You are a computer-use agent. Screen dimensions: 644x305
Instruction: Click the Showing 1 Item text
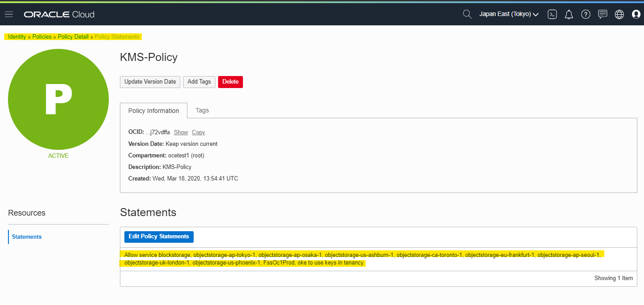pos(613,278)
